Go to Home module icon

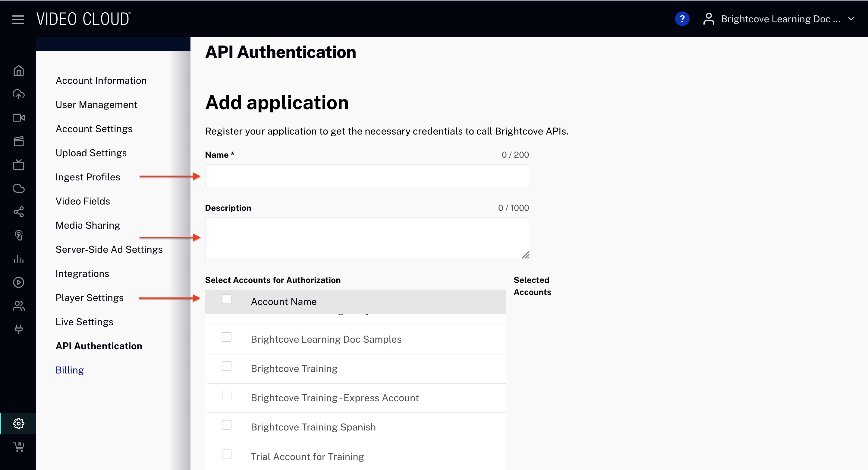point(18,71)
